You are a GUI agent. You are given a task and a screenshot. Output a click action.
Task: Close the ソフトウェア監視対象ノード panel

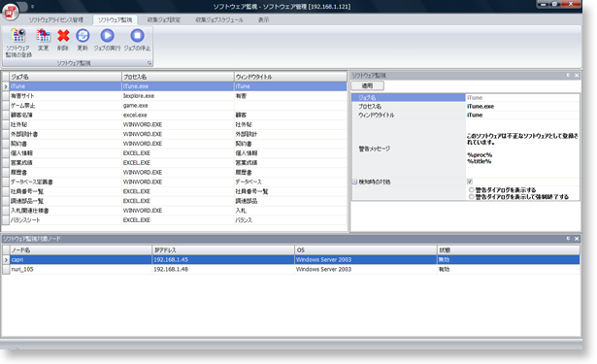[577, 239]
